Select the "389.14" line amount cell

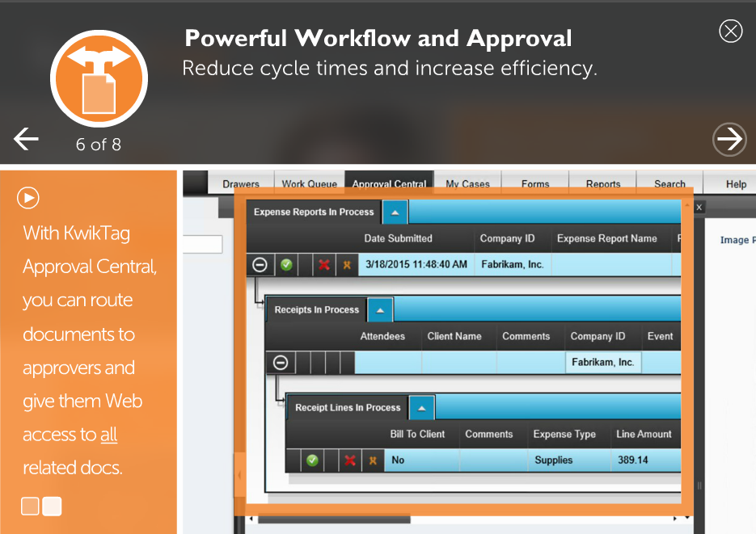(646, 460)
